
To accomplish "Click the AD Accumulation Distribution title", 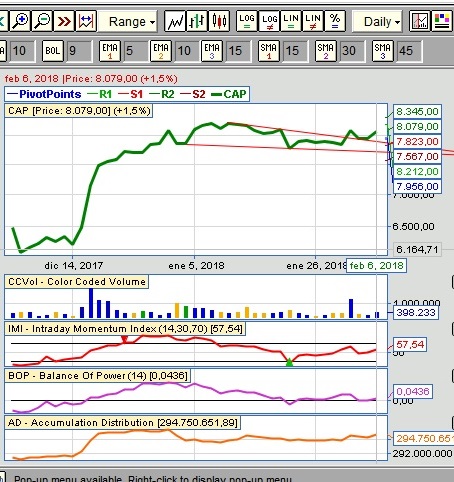I will tap(123, 423).
